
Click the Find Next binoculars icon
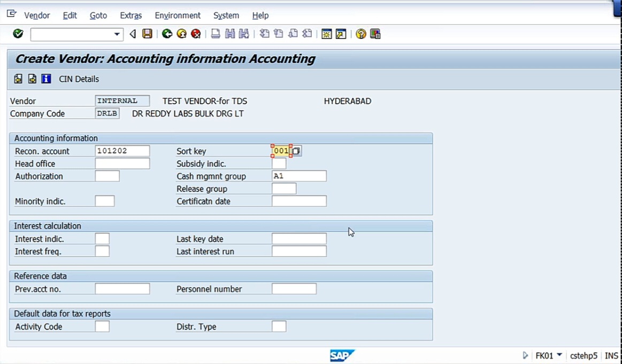point(244,34)
